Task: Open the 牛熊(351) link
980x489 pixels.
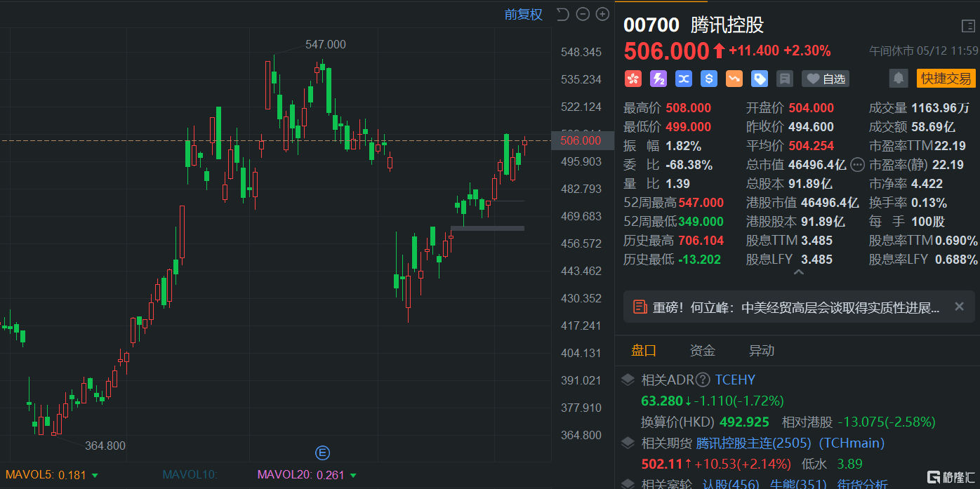Action: coord(798,484)
